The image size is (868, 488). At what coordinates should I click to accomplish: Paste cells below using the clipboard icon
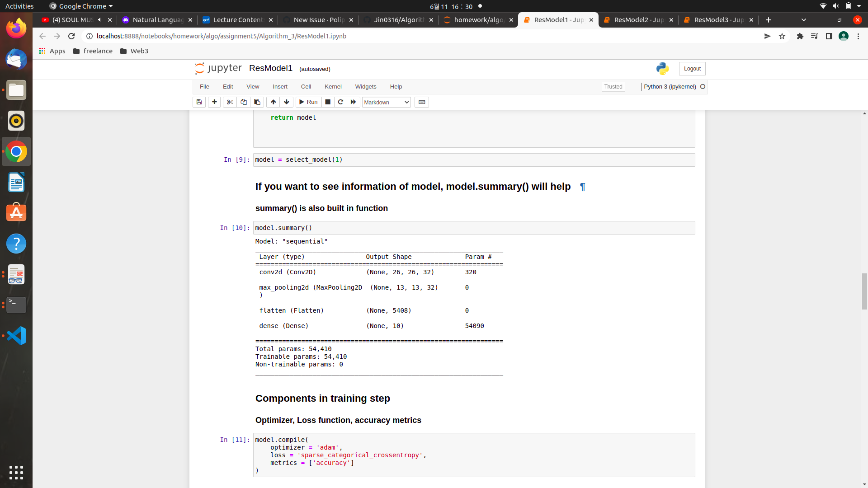point(257,102)
